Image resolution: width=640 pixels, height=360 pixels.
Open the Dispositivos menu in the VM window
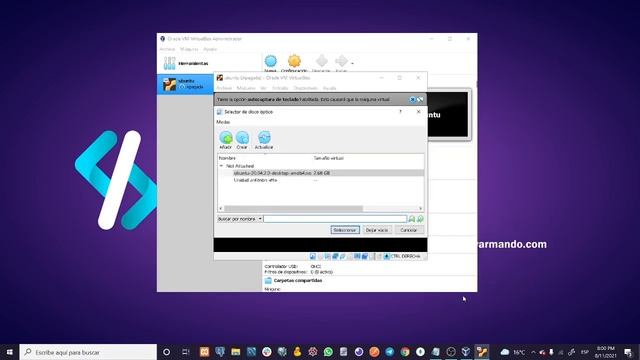(x=305, y=88)
